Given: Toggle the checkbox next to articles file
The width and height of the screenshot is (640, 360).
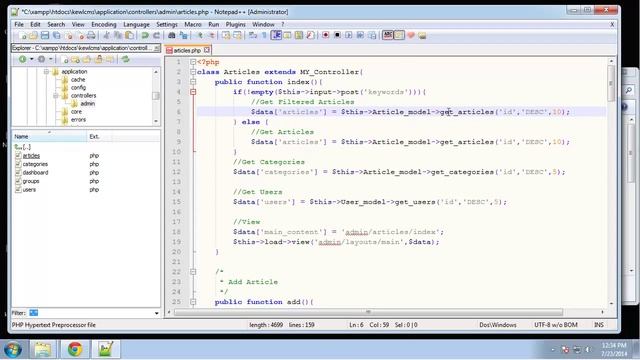Looking at the screenshot, I should [18, 156].
